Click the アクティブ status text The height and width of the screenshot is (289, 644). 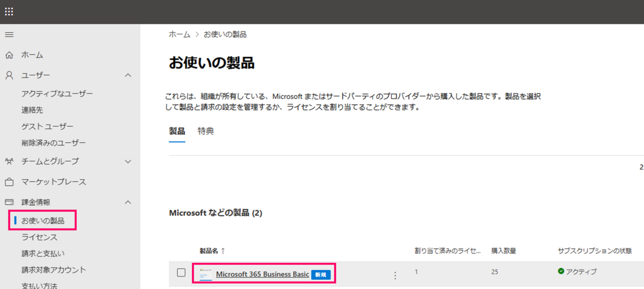coord(581,271)
